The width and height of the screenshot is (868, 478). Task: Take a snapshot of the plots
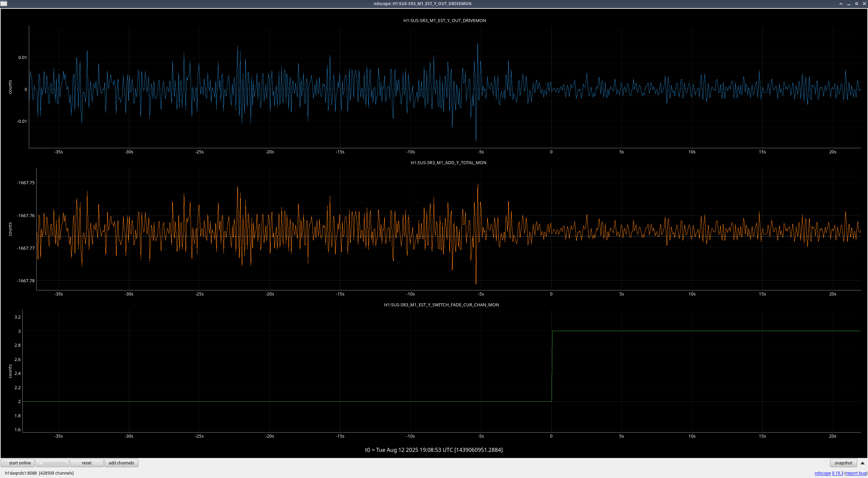tap(843, 463)
